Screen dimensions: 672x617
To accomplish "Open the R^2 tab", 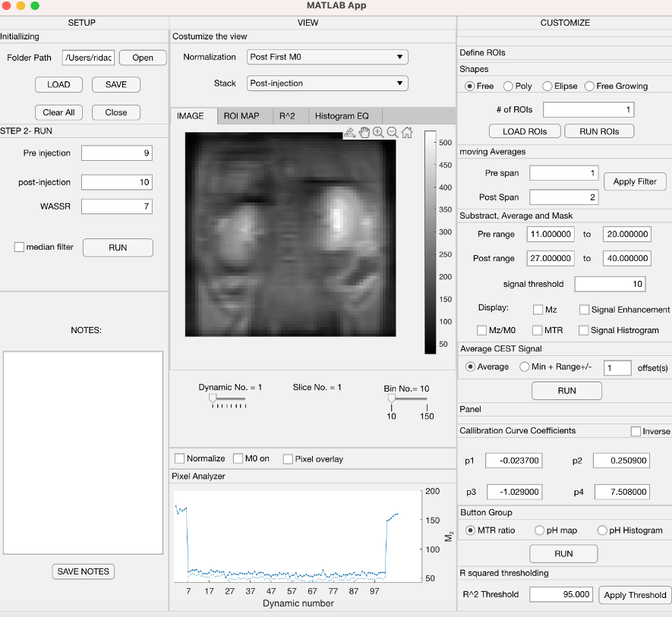I will click(x=291, y=116).
